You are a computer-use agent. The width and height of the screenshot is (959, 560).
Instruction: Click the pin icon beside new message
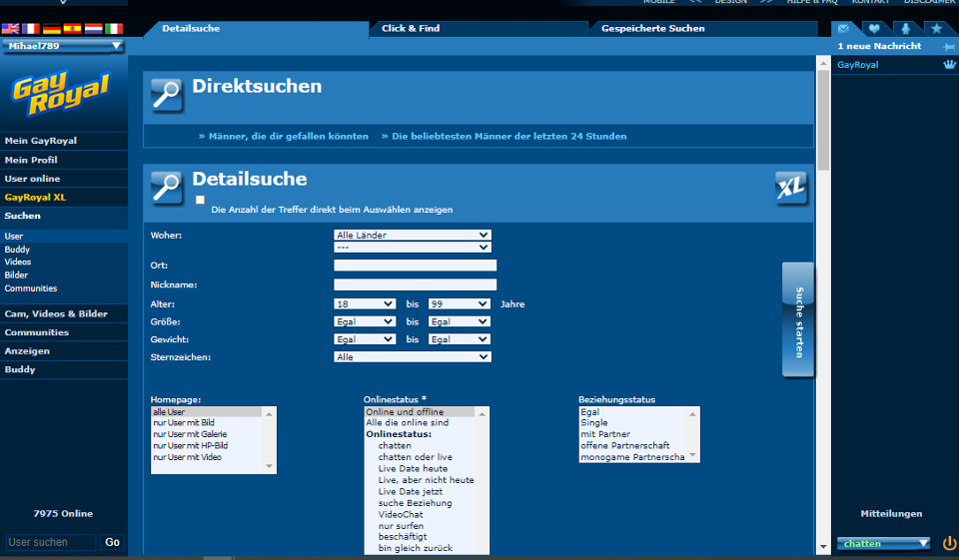click(x=948, y=47)
